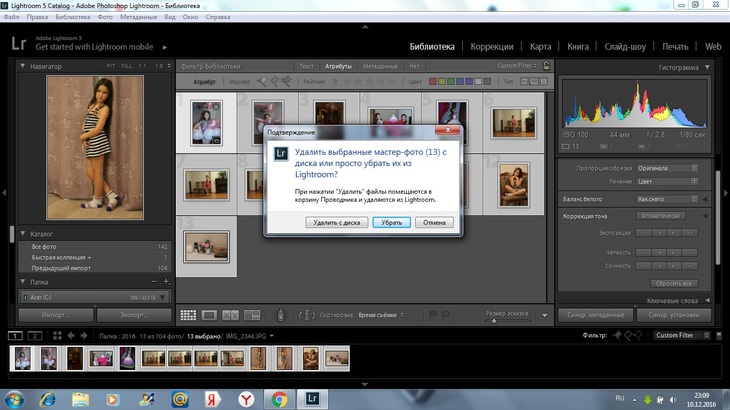Screen dimensions: 730x410
Task: Open sort order capture time dropdown
Action: [x=381, y=315]
